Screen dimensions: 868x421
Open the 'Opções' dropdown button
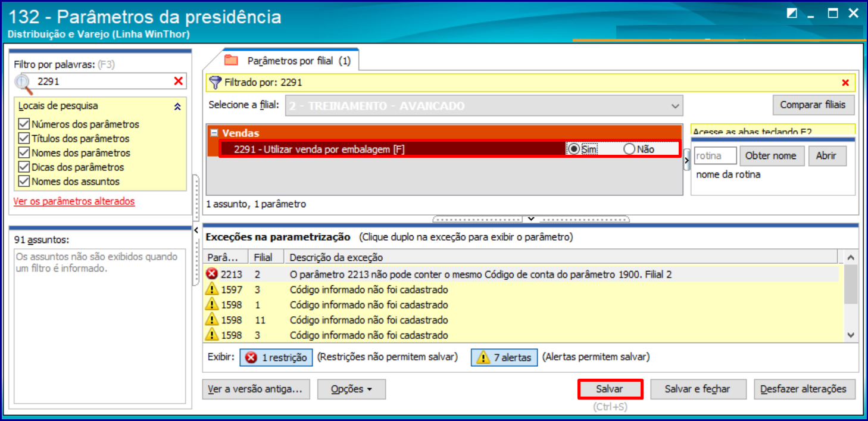351,389
